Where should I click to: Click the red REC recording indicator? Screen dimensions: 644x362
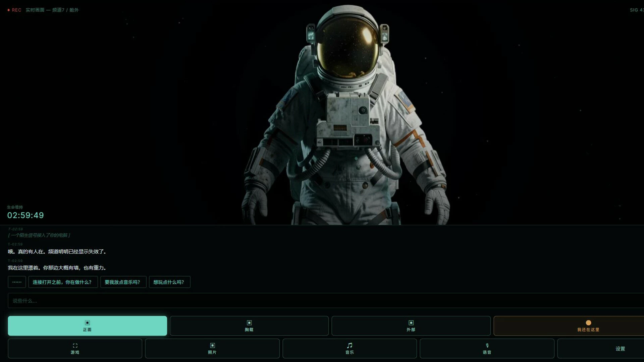tap(14, 10)
